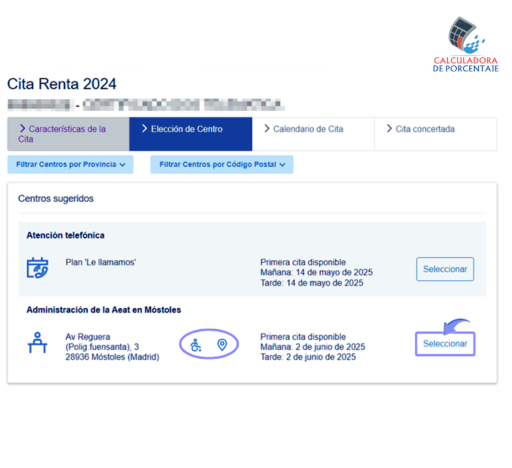Click the Plan 'Le llamamos' text
Viewport: 512px width, 468px height.
[101, 262]
